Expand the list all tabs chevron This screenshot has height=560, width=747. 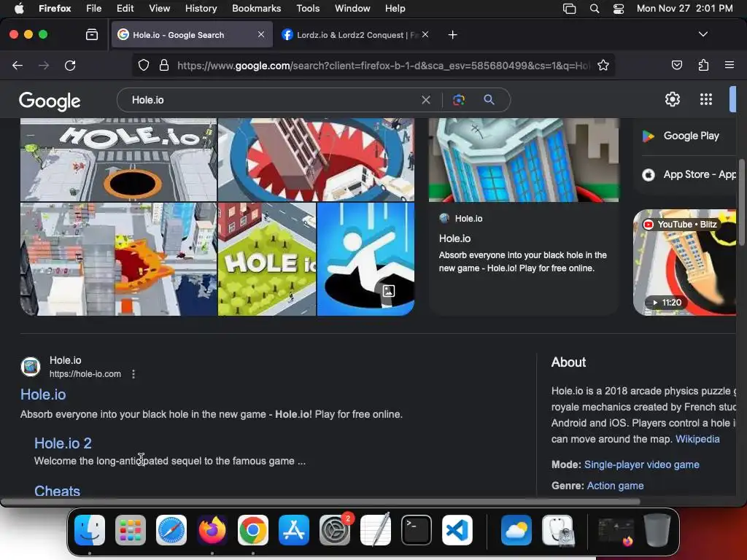tap(703, 34)
